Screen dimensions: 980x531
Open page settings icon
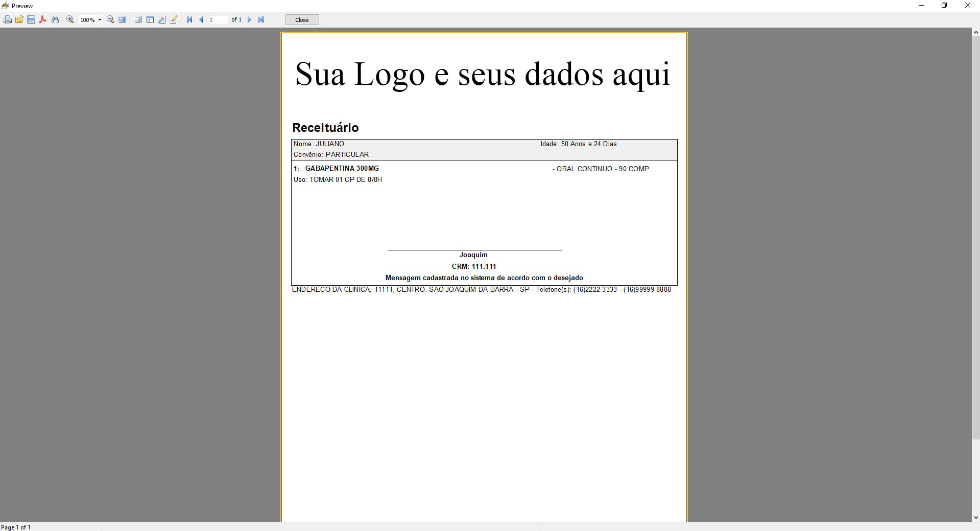pos(162,20)
